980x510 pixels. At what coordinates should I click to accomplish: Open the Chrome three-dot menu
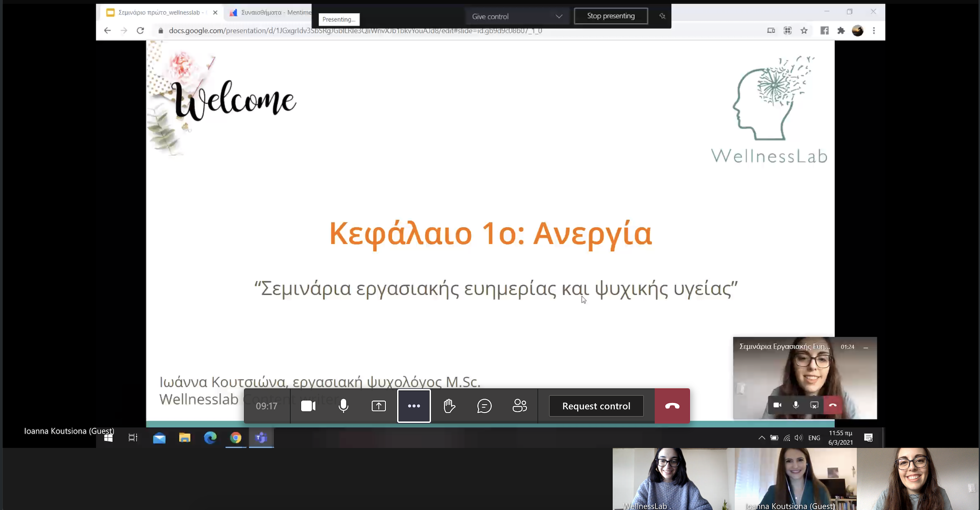pyautogui.click(x=874, y=30)
